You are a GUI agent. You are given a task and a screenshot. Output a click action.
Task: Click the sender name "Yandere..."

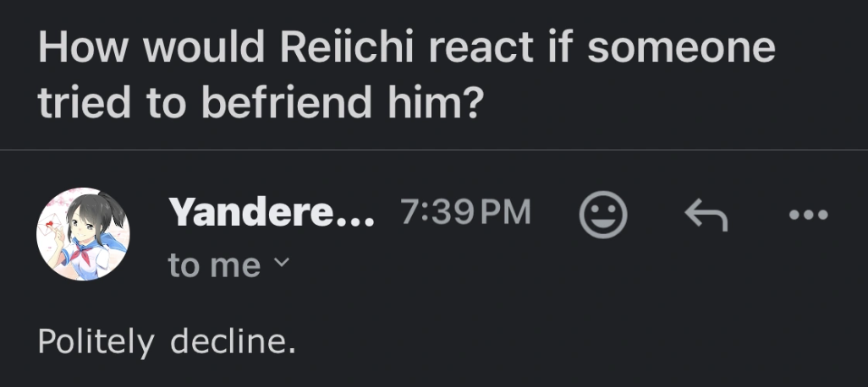pyautogui.click(x=271, y=212)
